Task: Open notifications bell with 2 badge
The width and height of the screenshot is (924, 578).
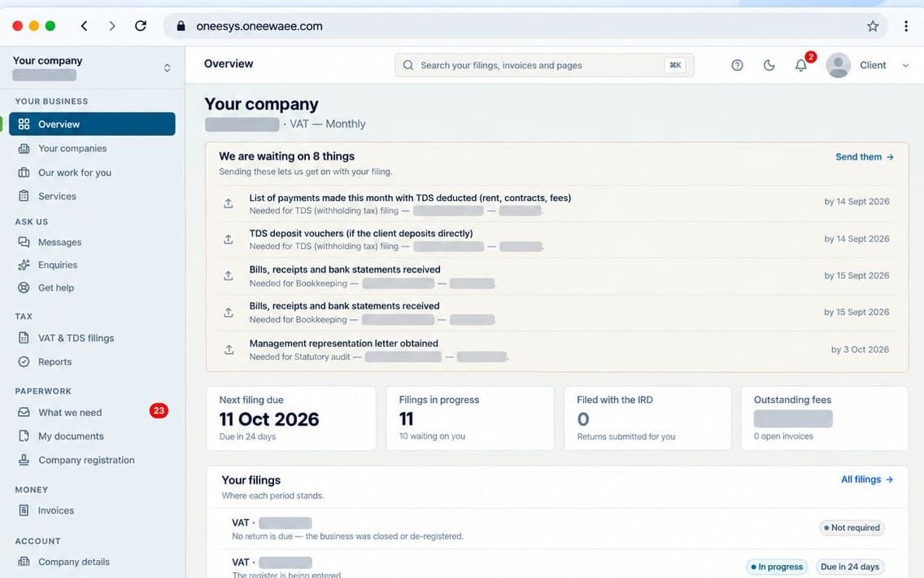Action: click(x=801, y=65)
